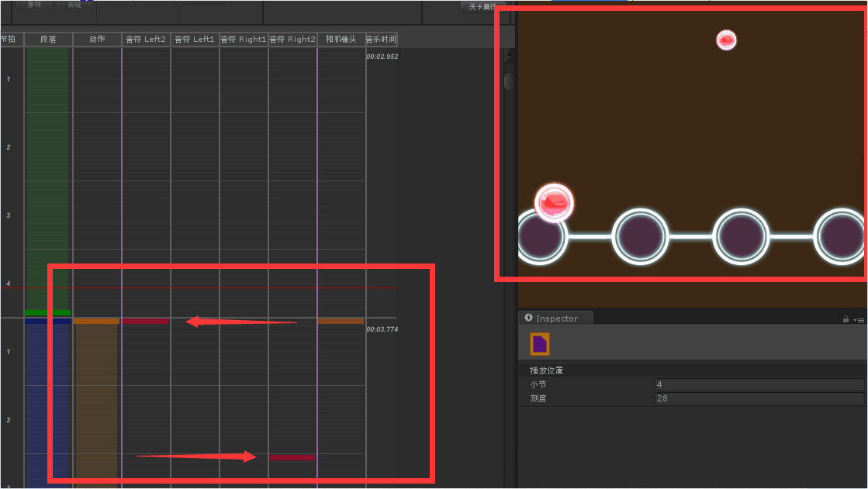Select the 相机镜头 column header
The image size is (868, 489).
pyautogui.click(x=341, y=40)
